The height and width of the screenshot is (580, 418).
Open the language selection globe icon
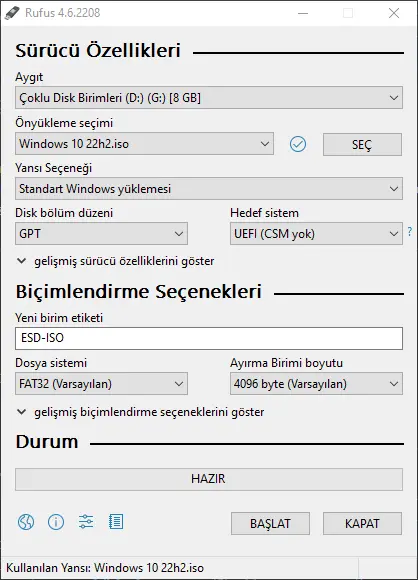point(26,522)
